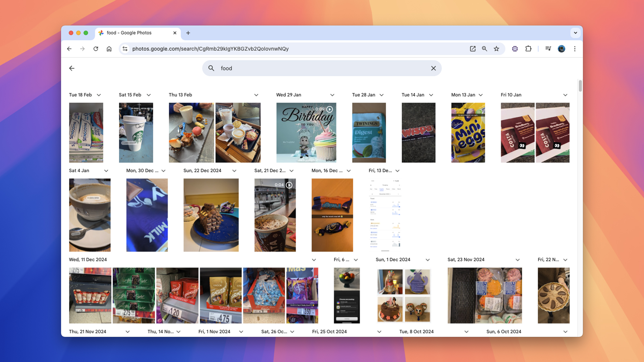This screenshot has height=362, width=644.
Task: Click the page vertical scrollbar
Action: pos(580,86)
